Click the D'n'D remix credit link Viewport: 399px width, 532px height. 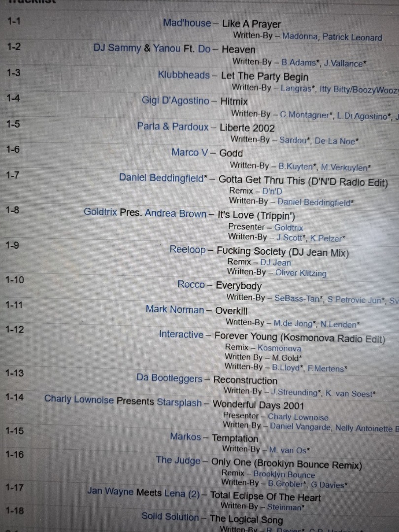pyautogui.click(x=272, y=191)
